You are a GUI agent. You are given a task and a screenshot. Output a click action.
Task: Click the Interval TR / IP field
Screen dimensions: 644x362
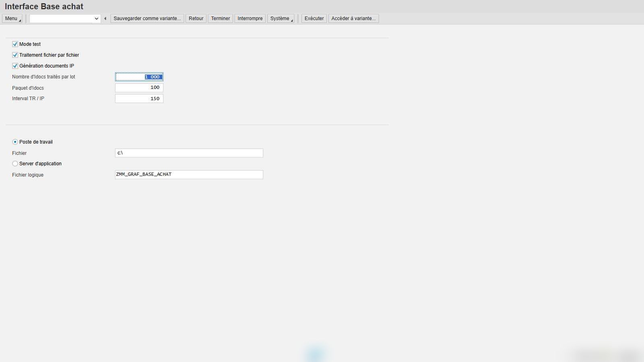139,99
